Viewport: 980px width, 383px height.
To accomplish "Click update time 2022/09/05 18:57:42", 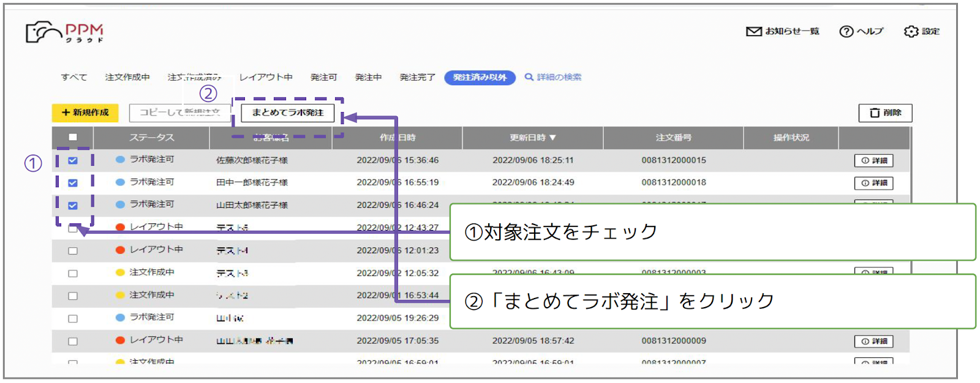I will (x=533, y=341).
